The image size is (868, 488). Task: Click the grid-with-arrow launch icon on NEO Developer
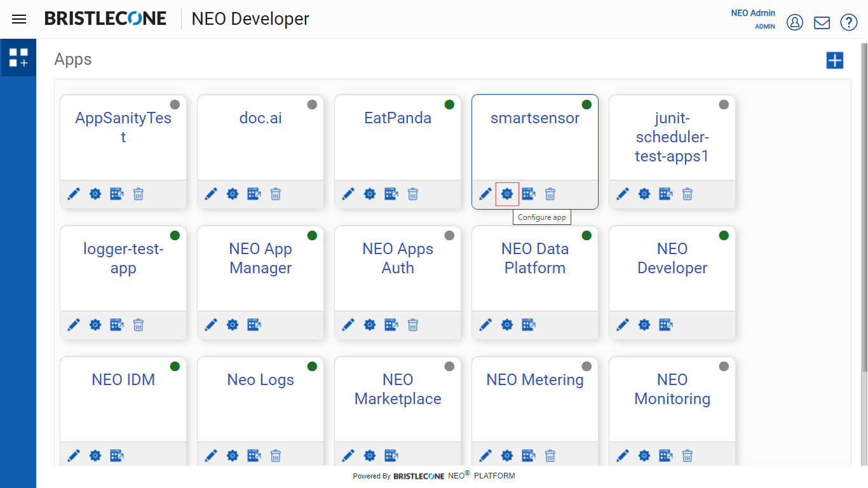[666, 325]
